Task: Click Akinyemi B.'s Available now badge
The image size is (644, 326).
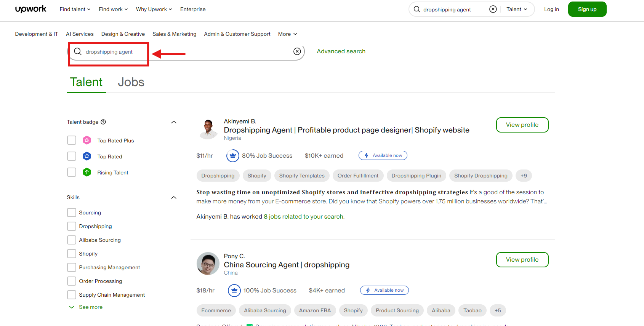Action: [x=383, y=155]
